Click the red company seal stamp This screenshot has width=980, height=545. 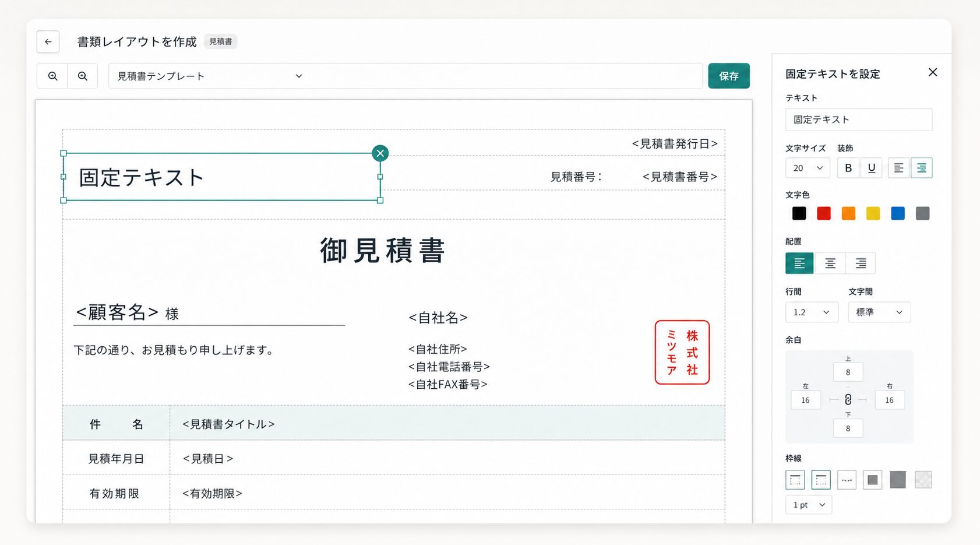point(682,353)
